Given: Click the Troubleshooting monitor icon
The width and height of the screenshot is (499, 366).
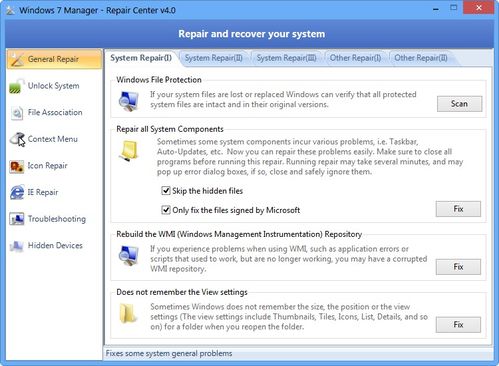Looking at the screenshot, I should 17,219.
